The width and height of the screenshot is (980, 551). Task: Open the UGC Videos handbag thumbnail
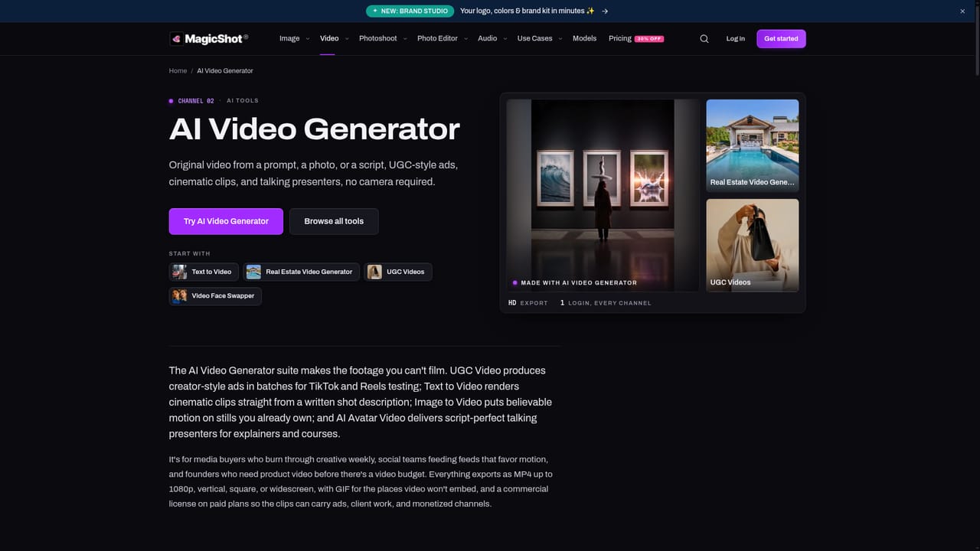point(753,245)
